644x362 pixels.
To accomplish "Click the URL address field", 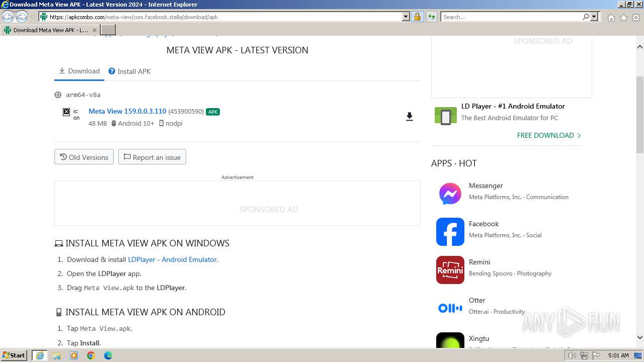I will coord(225,17).
